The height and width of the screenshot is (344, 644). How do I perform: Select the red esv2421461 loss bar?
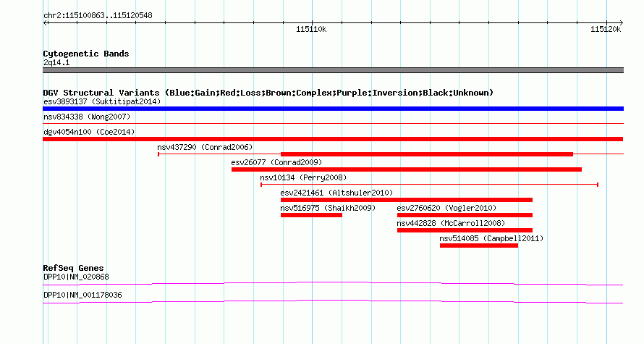point(407,200)
